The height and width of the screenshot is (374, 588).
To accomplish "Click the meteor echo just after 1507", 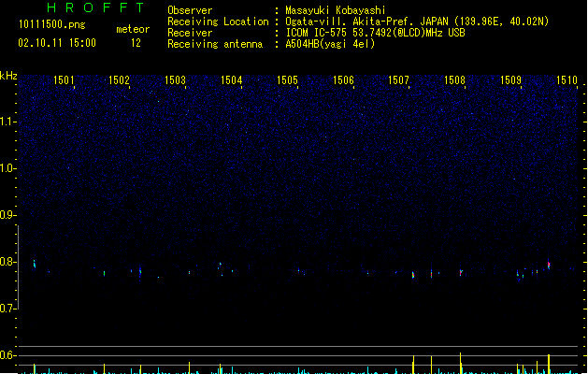I will (x=413, y=275).
